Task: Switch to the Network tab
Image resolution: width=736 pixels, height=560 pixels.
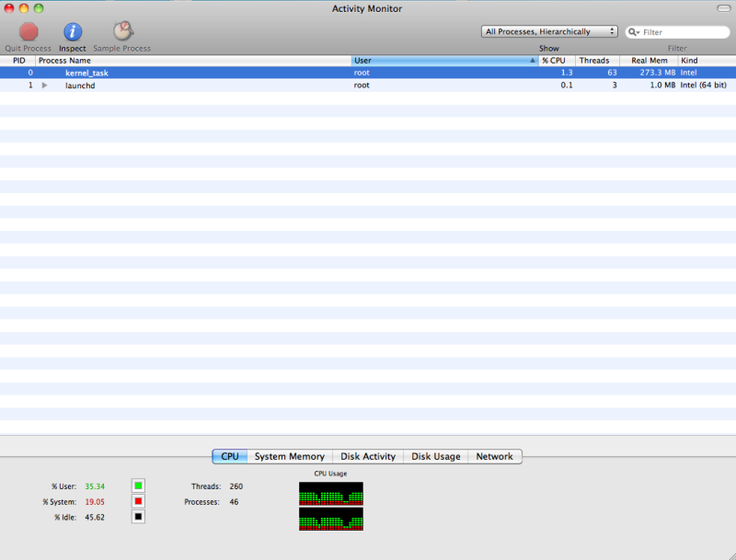Action: point(495,456)
